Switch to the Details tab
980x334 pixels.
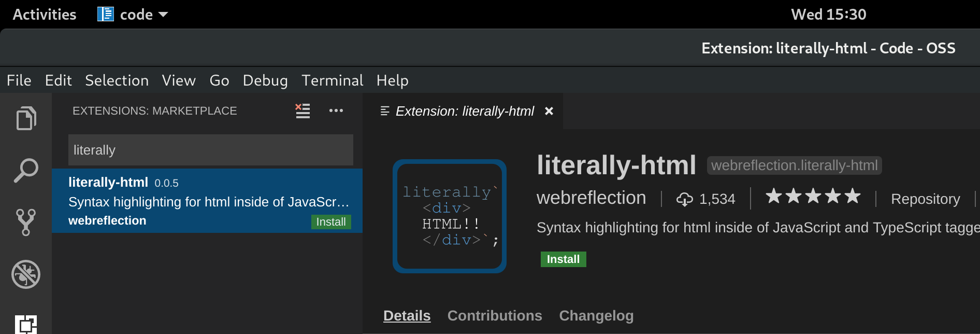coord(407,316)
